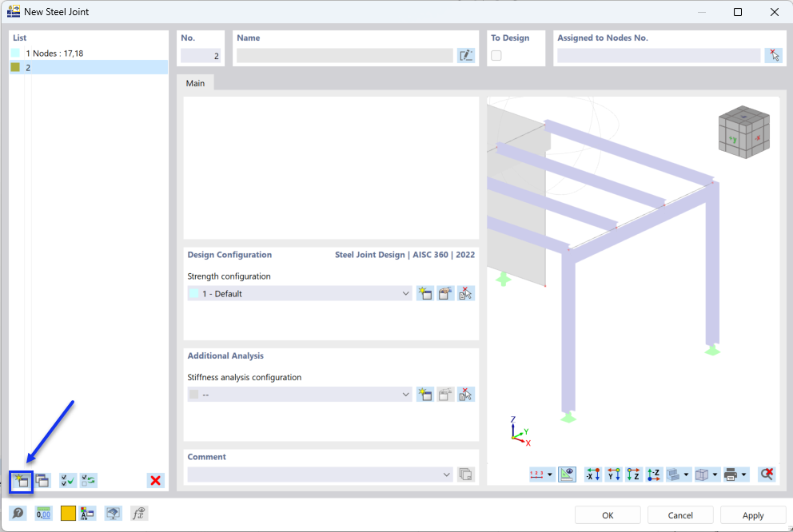The image size is (793, 532).
Task: Set view in -Z direction
Action: (x=654, y=474)
